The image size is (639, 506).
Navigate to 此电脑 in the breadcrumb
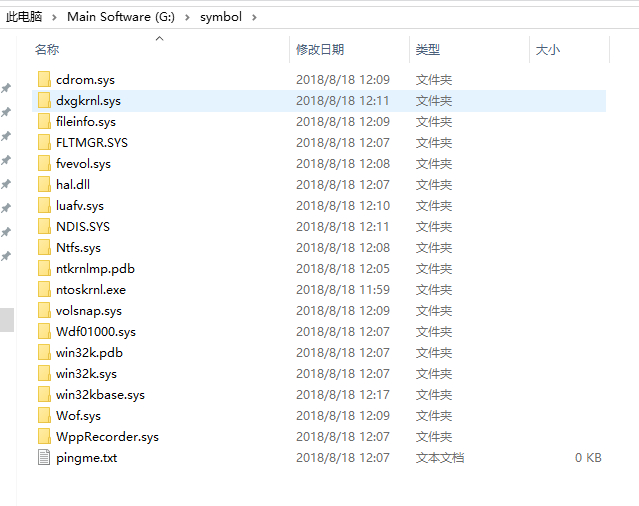coord(25,17)
